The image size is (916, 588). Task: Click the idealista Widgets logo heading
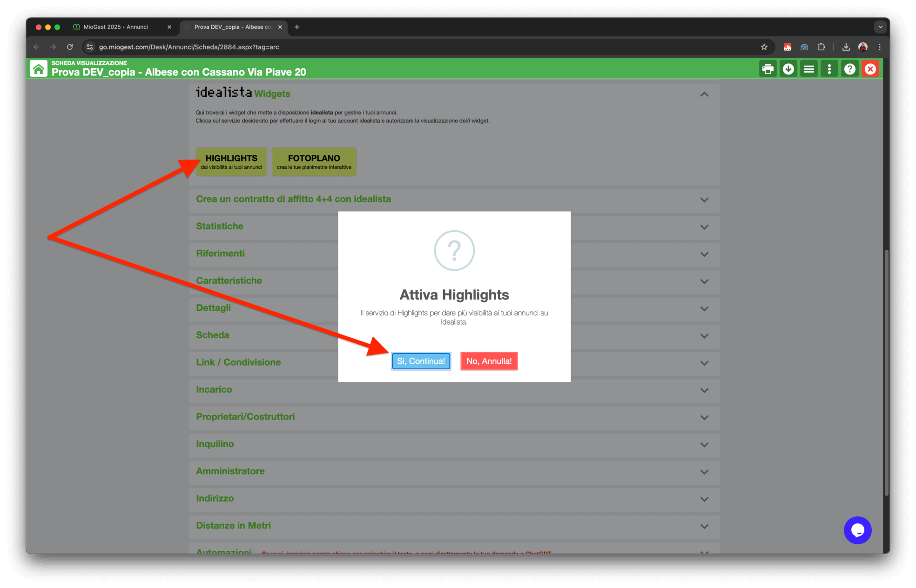click(242, 93)
